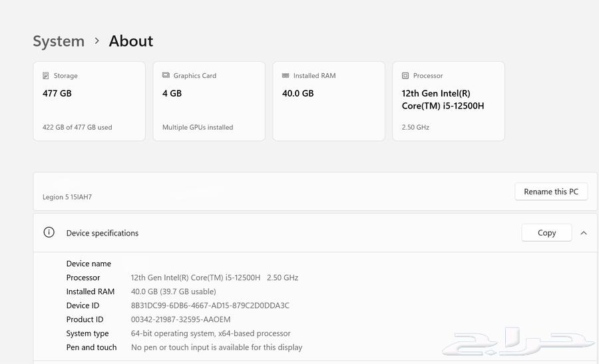This screenshot has height=364, width=599.
Task: Click the About breadcrumb title
Action: (x=131, y=41)
